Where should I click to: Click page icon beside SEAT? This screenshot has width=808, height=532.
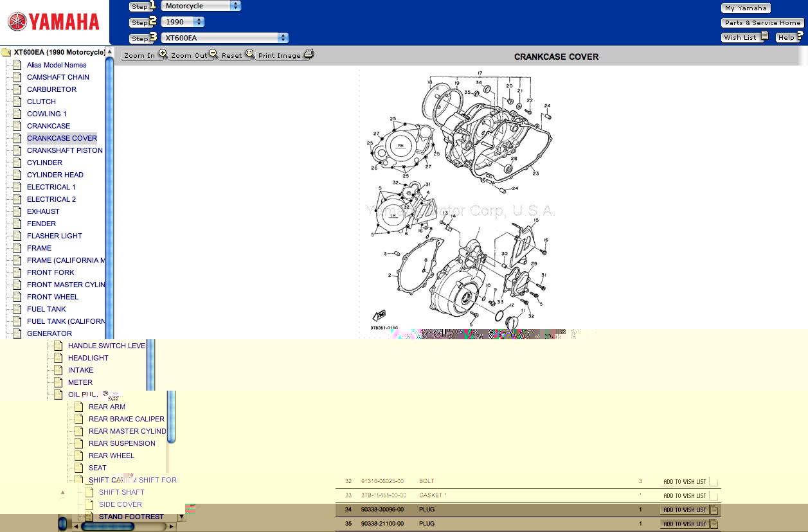click(x=79, y=468)
